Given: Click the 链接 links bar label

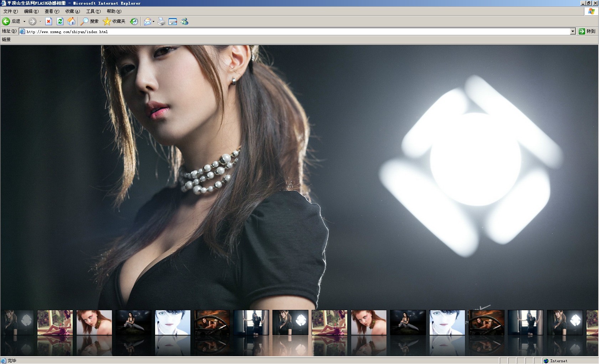Looking at the screenshot, I should pos(6,40).
